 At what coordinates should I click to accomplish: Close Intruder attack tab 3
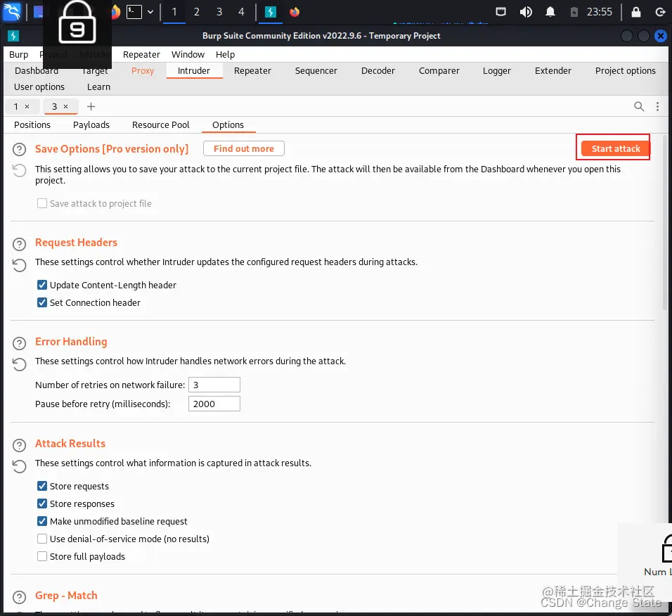coord(65,106)
